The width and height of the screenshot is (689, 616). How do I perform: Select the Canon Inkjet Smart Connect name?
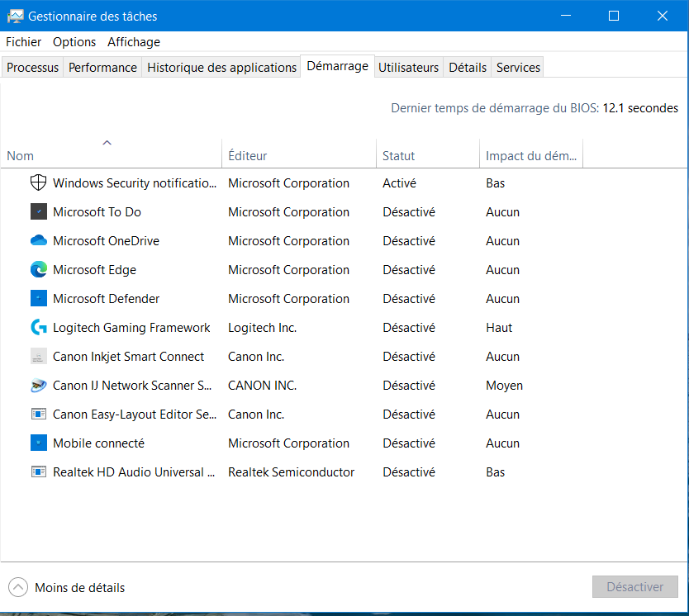coord(128,357)
